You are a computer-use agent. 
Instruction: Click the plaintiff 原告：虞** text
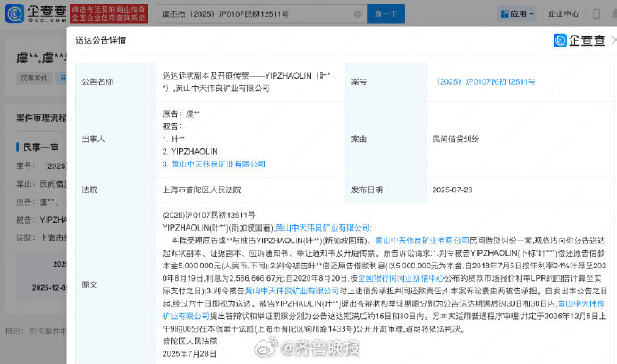click(181, 114)
